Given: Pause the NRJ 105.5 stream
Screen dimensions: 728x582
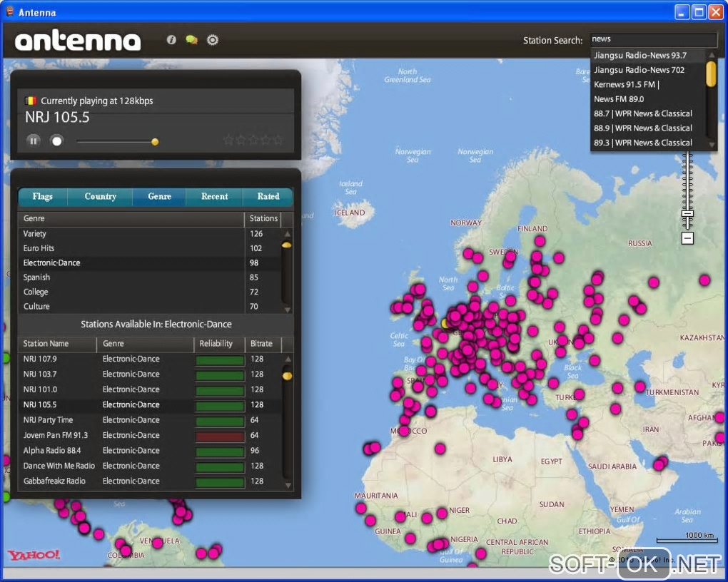Looking at the screenshot, I should (x=34, y=141).
